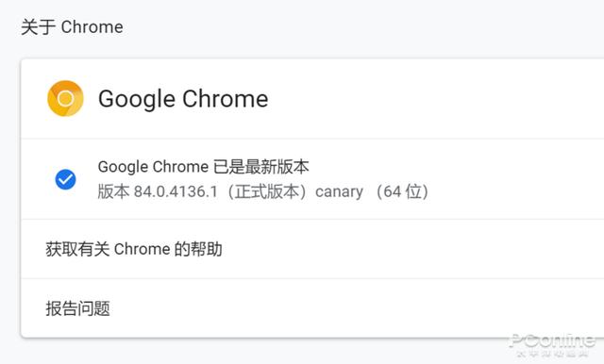
Task: Click the word Chrome in the page heading
Action: pyautogui.click(x=92, y=27)
